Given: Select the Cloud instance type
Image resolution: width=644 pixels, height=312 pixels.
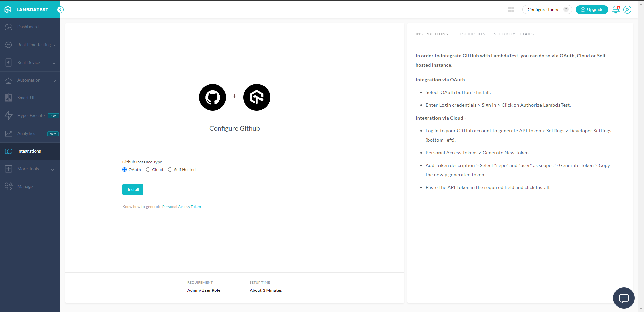Looking at the screenshot, I should tap(148, 170).
